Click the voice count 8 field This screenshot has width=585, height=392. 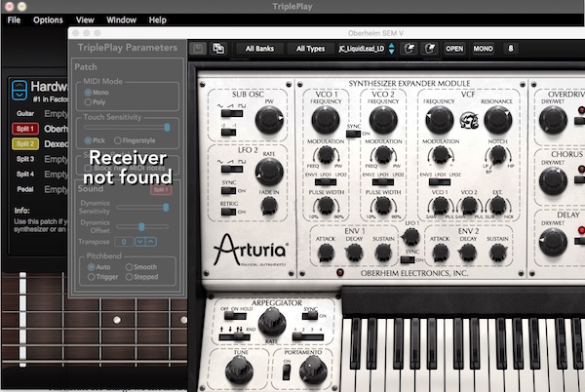click(x=511, y=49)
